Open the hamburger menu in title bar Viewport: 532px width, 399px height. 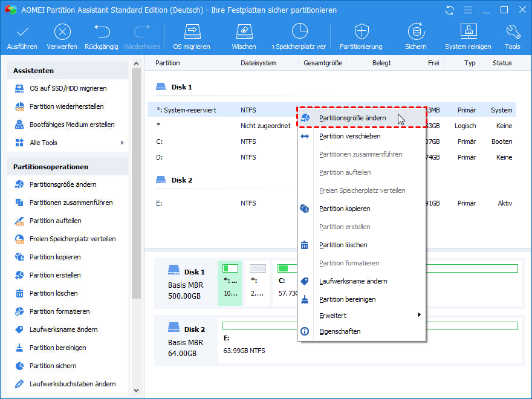coord(468,10)
